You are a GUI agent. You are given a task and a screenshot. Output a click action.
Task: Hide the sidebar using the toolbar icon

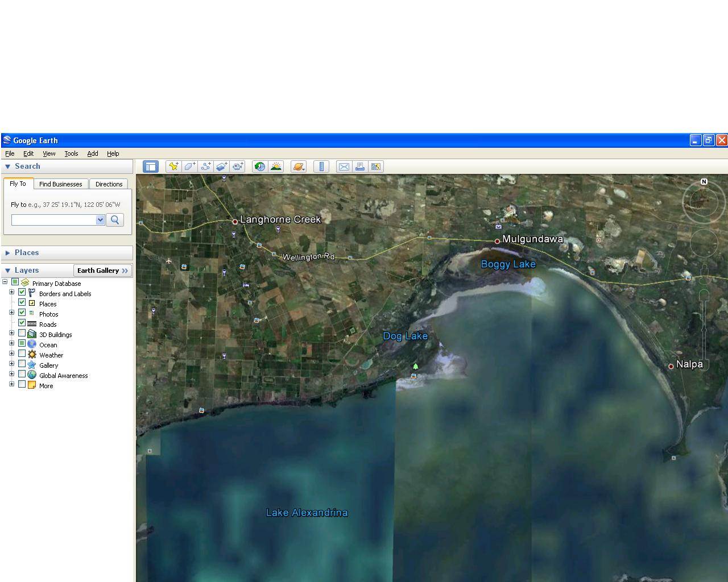click(151, 167)
